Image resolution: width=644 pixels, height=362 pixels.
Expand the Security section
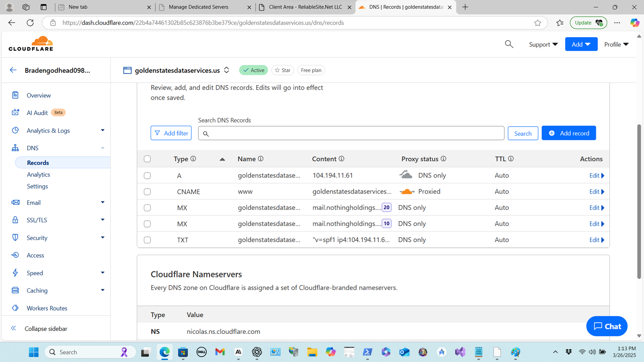[102, 238]
